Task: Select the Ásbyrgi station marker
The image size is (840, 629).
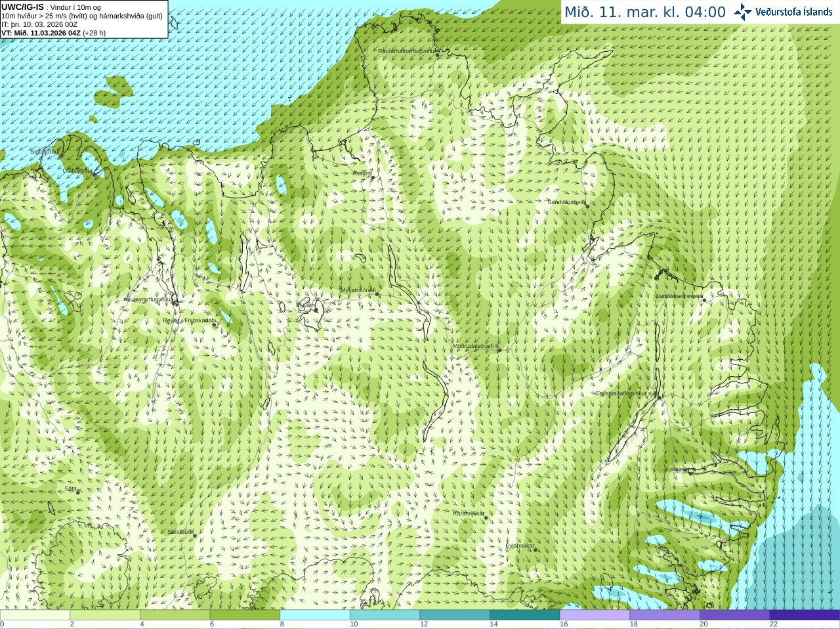Action: coord(373,177)
